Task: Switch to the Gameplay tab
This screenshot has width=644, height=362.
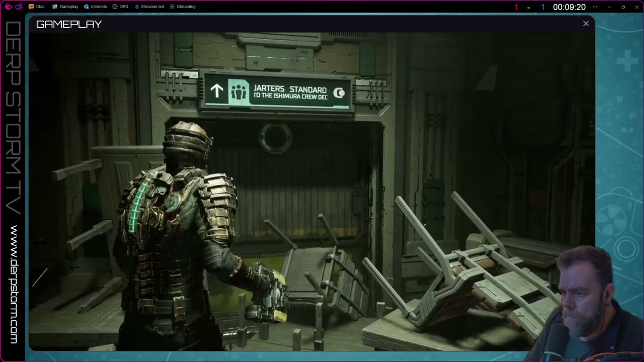Action: [x=65, y=7]
